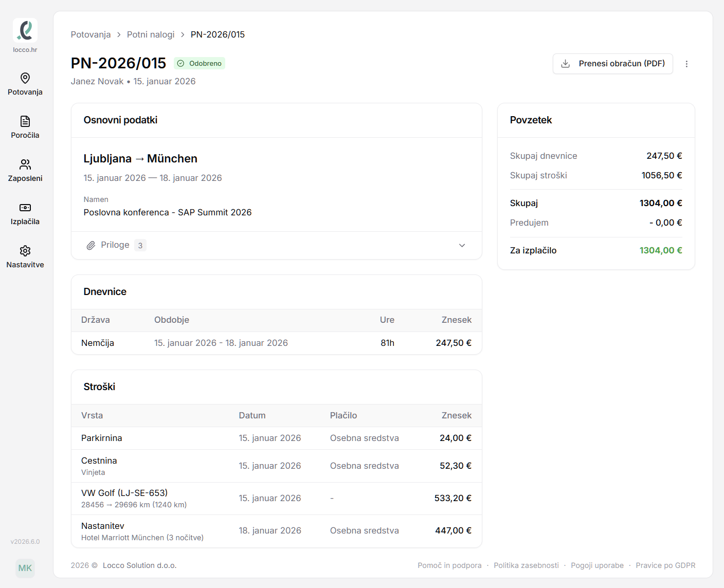Open Zaposleni via the people icon
Screen dimensions: 724x588
point(25,164)
